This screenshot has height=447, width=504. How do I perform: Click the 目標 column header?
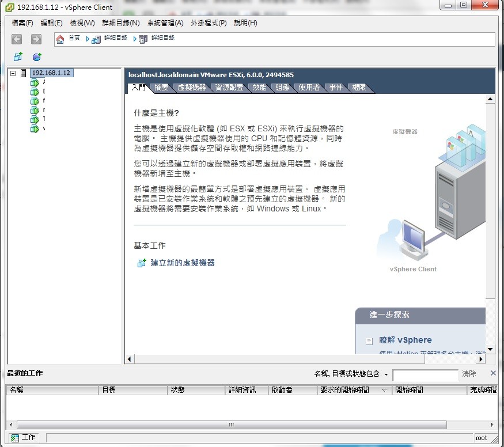[x=132, y=390]
